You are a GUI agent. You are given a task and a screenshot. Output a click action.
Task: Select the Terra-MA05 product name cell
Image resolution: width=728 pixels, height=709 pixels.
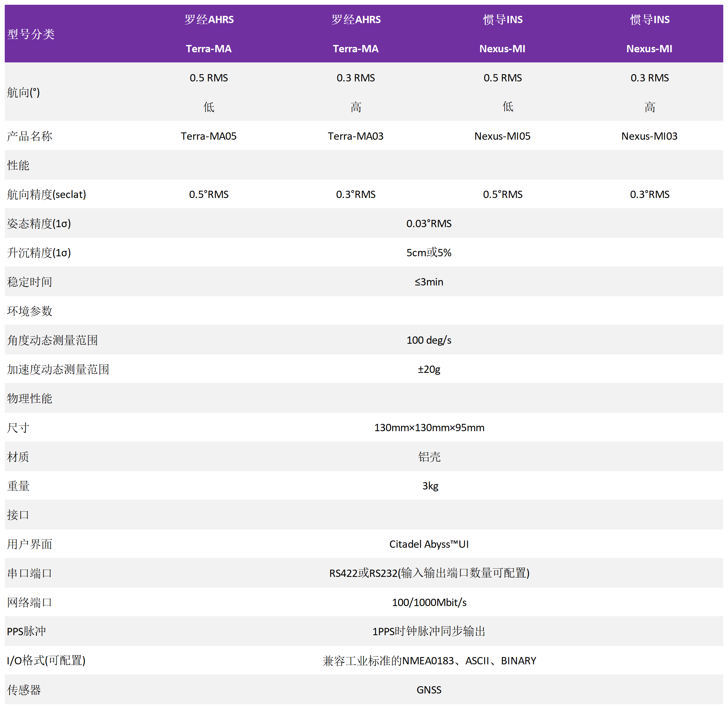[x=208, y=136]
